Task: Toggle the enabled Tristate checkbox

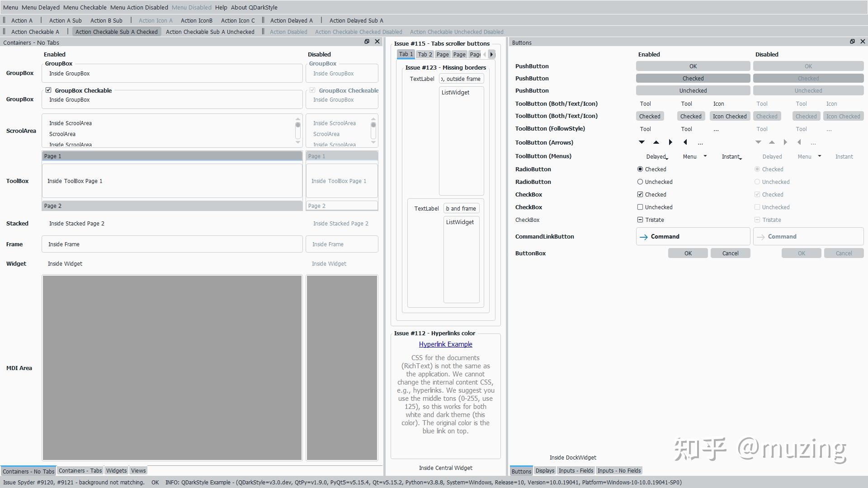Action: [x=640, y=220]
